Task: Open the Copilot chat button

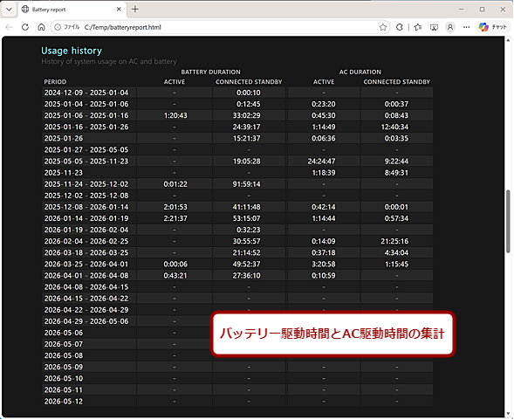Action: point(493,27)
